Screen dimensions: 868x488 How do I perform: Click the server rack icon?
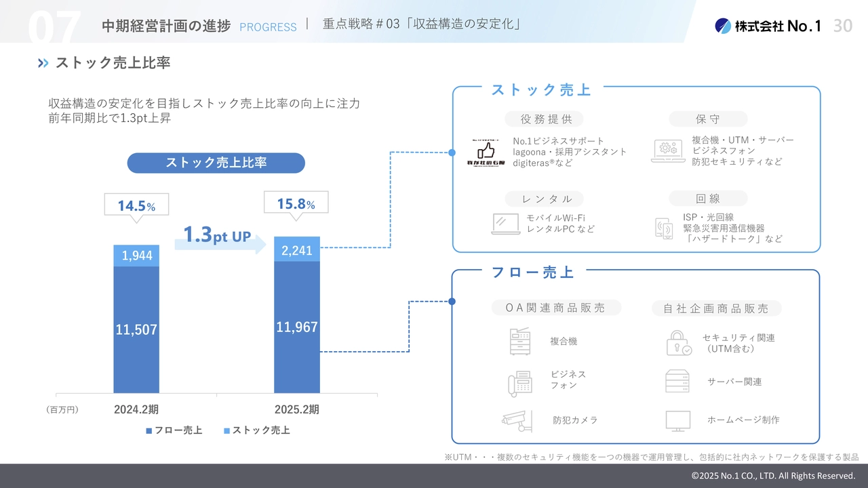click(x=677, y=381)
